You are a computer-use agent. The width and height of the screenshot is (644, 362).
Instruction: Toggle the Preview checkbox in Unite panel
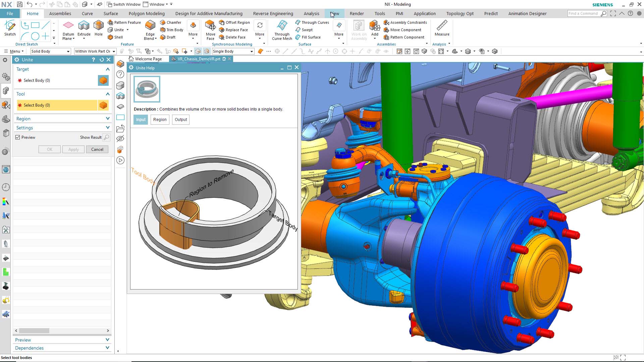coord(18,137)
